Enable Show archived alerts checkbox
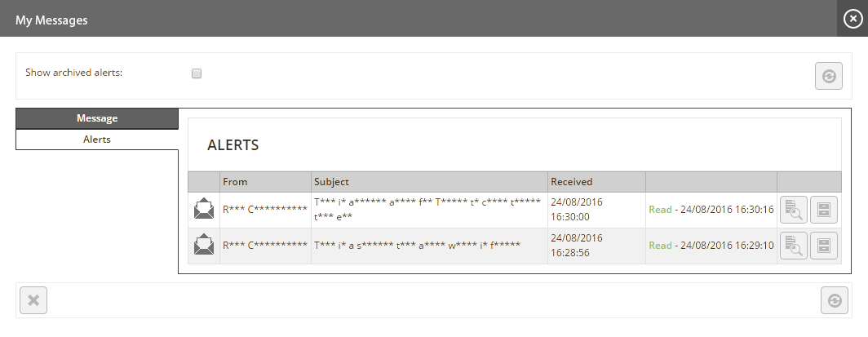 [x=197, y=73]
